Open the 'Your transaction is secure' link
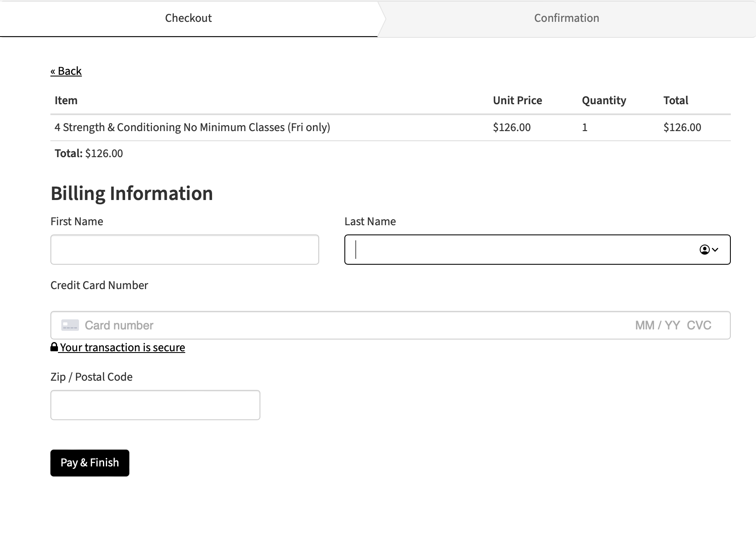This screenshot has height=558, width=756. point(122,347)
